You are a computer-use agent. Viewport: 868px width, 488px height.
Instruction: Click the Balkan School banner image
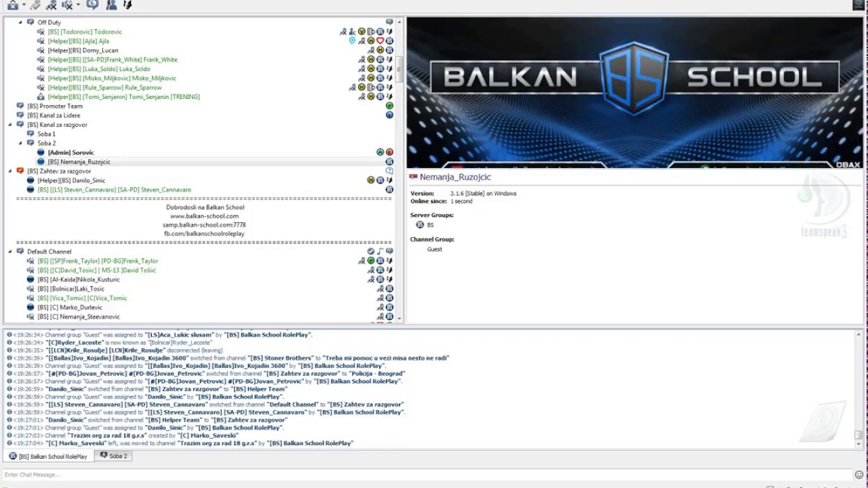point(635,93)
